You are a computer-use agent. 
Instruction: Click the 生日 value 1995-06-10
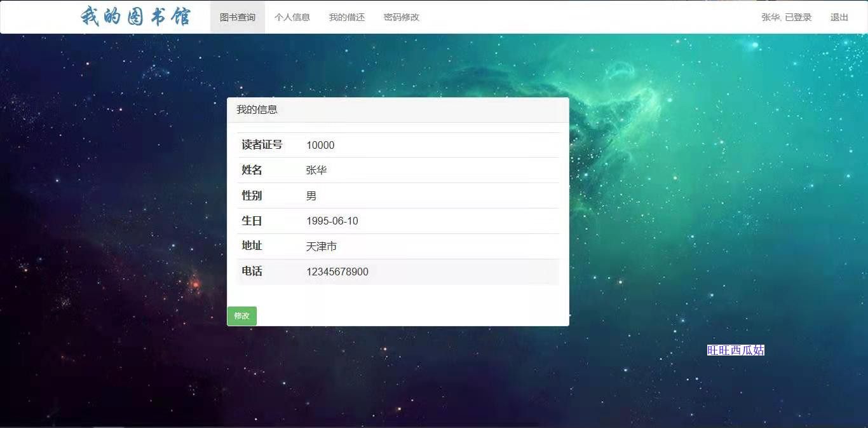332,221
